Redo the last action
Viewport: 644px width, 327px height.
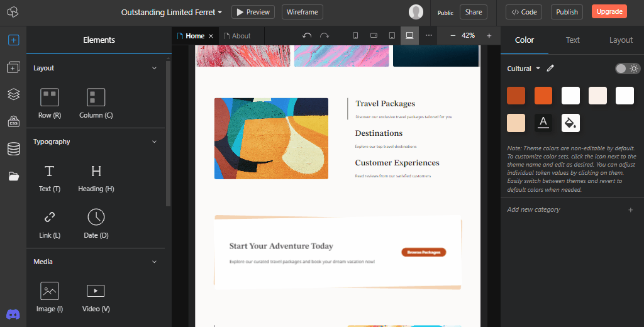(x=325, y=36)
